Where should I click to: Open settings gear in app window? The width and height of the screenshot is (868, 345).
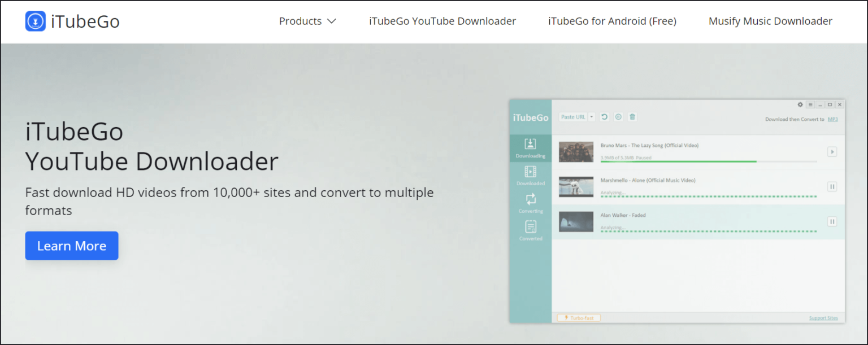[800, 104]
